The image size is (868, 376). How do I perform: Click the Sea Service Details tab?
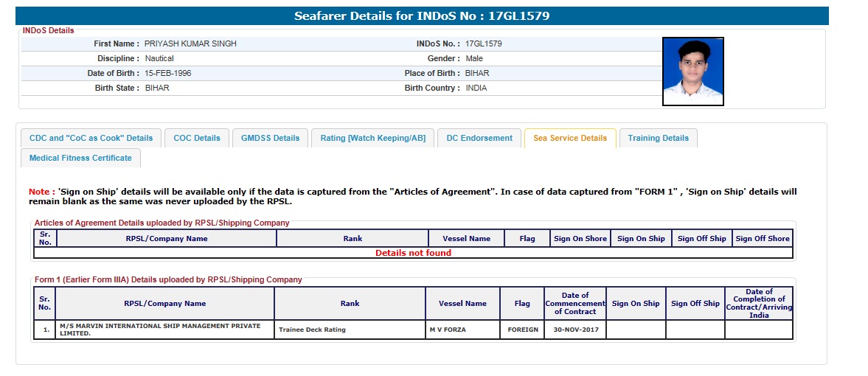(569, 138)
